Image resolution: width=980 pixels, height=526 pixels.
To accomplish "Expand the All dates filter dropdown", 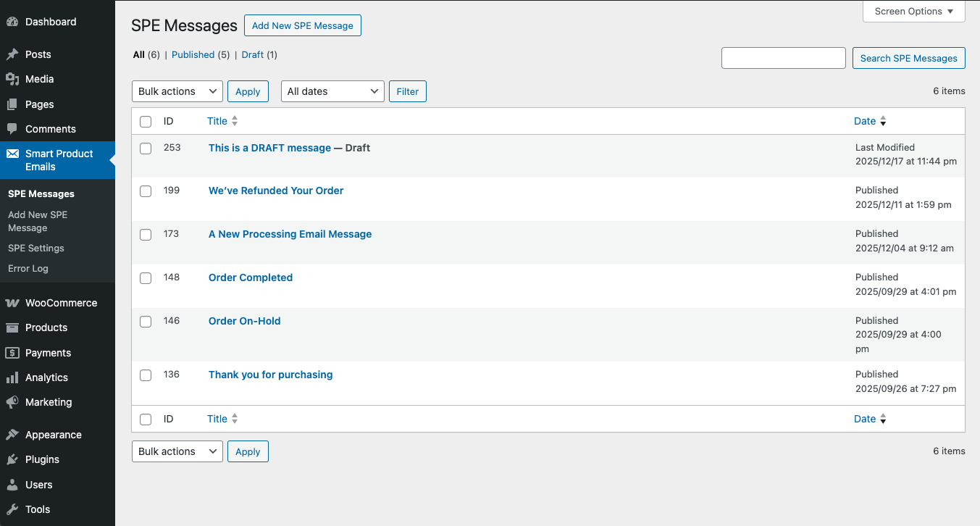I will [332, 91].
